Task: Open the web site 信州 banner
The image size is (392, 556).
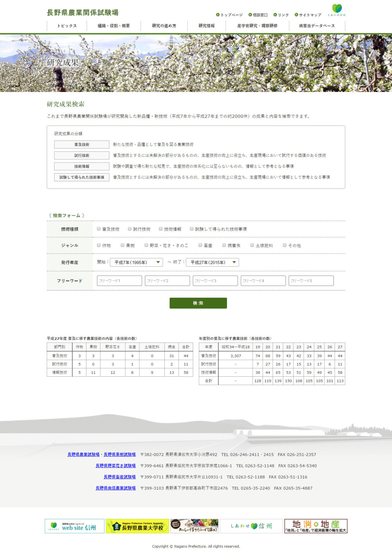Action: (74, 526)
